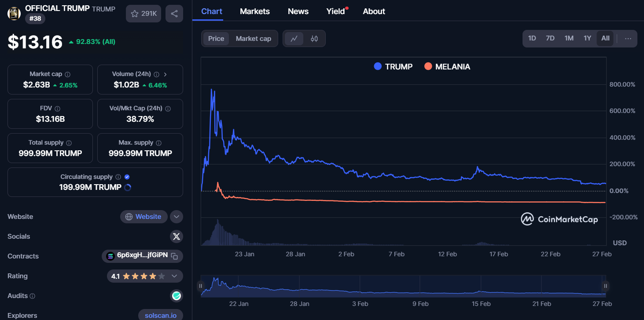
Task: Click the $2.63B market cap value
Action: tap(37, 85)
